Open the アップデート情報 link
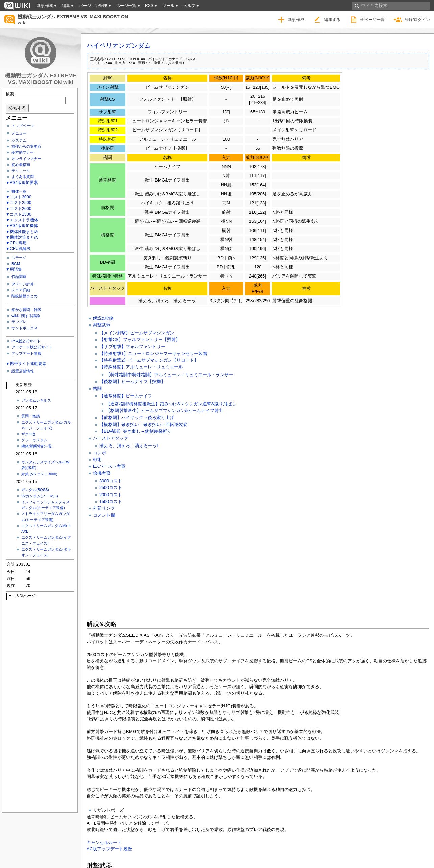 pos(26,353)
